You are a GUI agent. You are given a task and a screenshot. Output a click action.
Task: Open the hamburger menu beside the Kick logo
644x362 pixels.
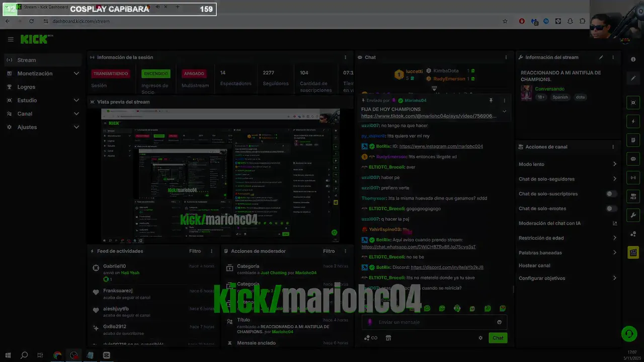pos(11,39)
